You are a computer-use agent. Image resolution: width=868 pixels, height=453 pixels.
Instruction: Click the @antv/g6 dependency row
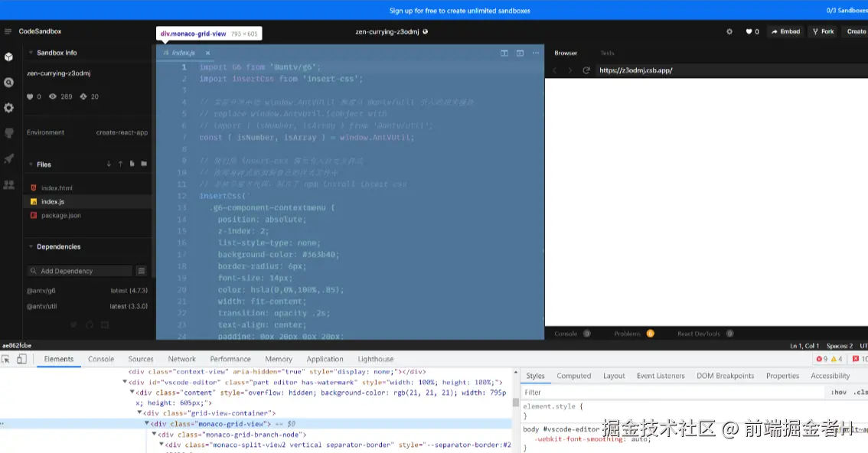87,290
